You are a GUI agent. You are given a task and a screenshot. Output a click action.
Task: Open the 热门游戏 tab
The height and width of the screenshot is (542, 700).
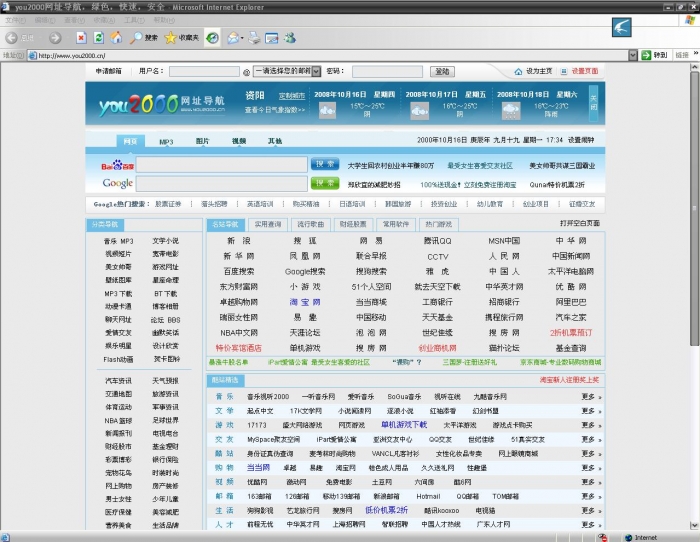pos(438,224)
